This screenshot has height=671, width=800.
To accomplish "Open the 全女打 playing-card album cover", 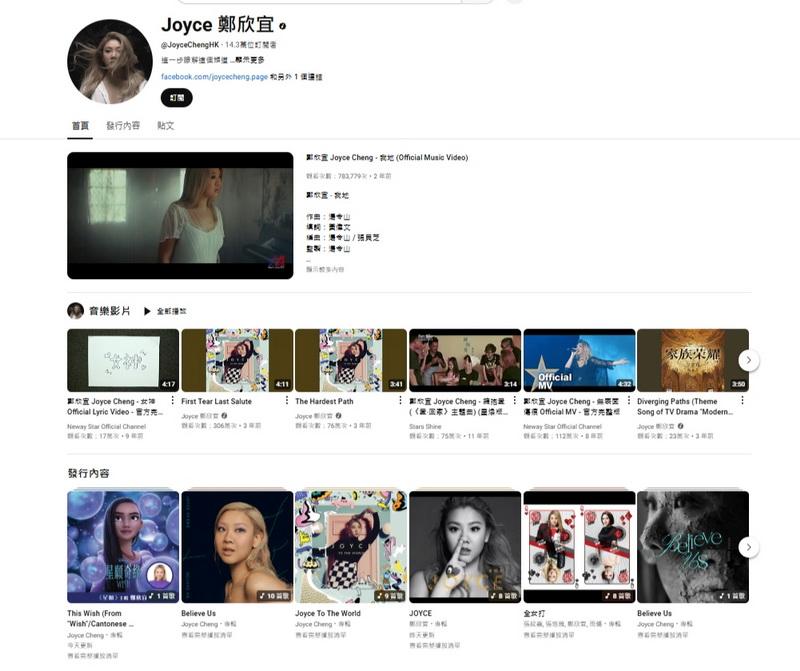I will pos(580,547).
